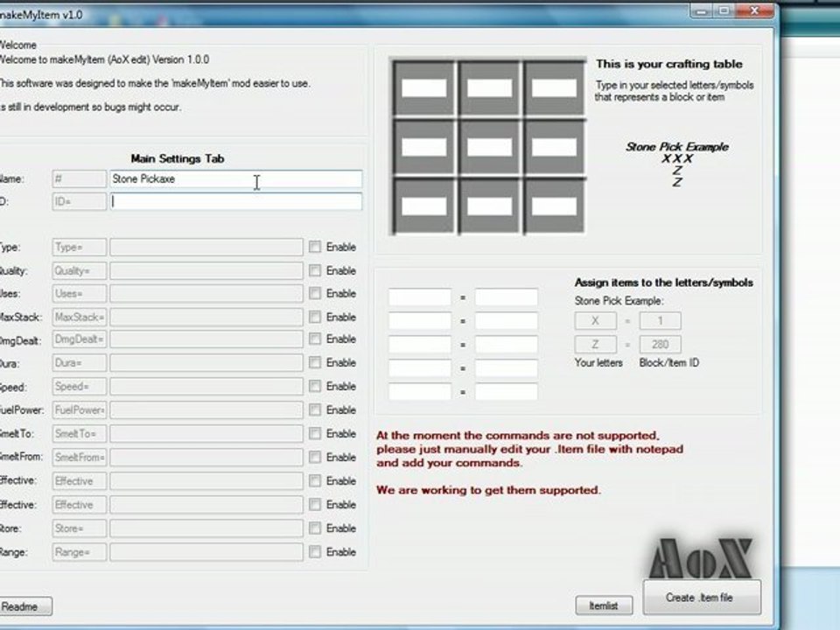840x630 pixels.
Task: Click the center crafting table slot
Action: 489,147
